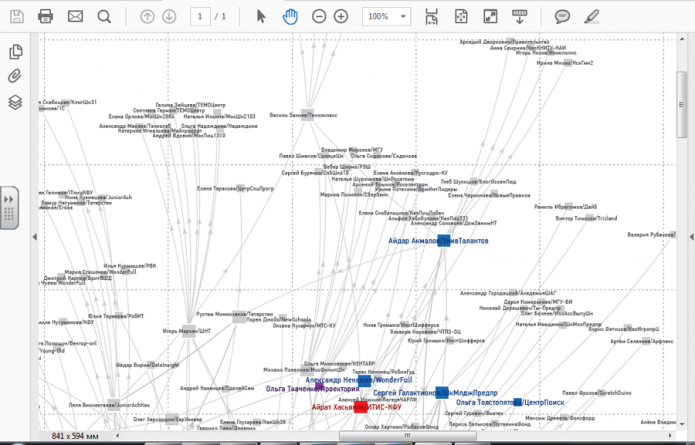Choose the Selection arrow tool
The height and width of the screenshot is (445, 695).
[262, 16]
